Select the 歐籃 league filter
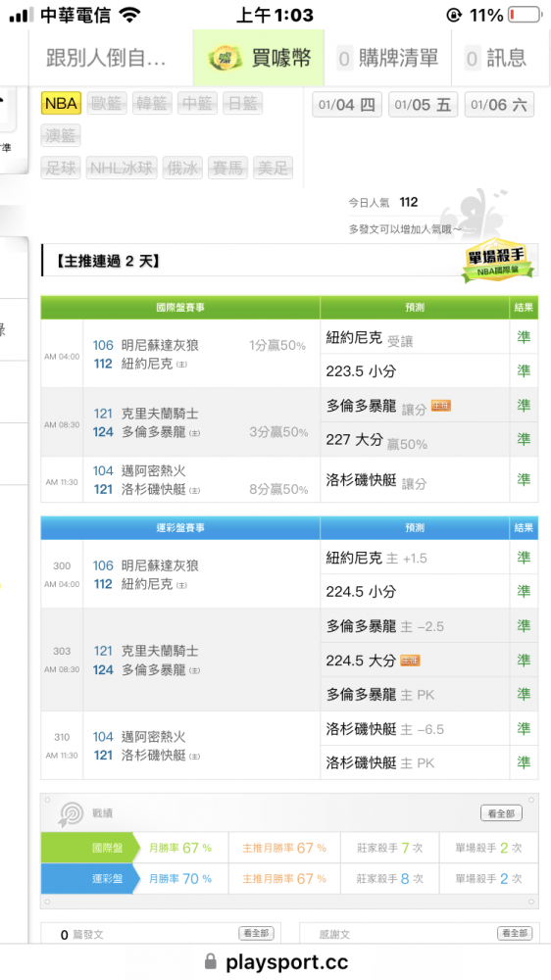Image resolution: width=551 pixels, height=980 pixels. (x=106, y=103)
